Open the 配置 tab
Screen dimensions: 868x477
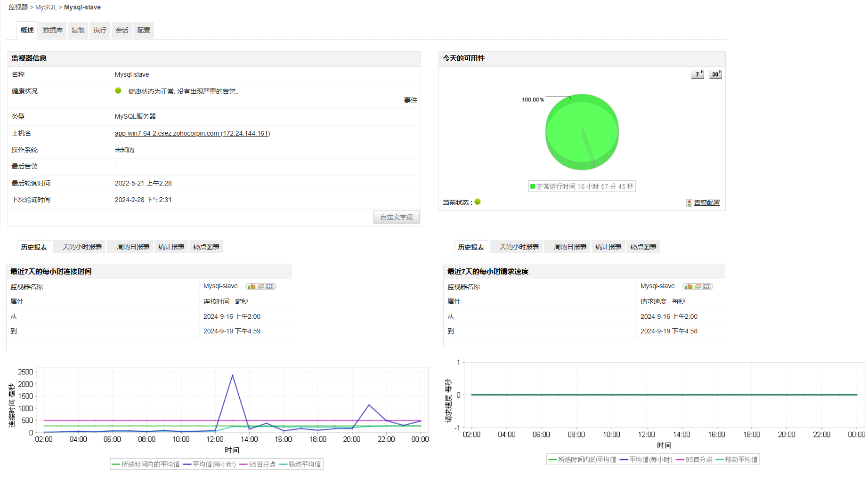tap(144, 30)
